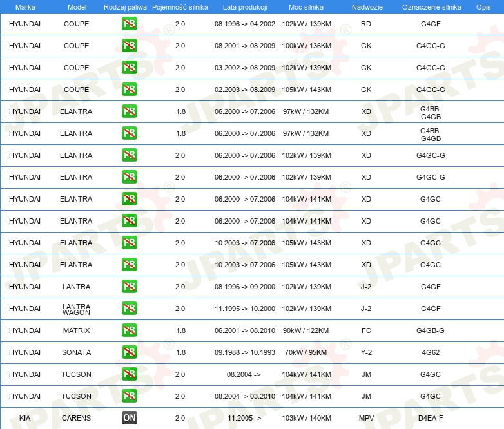
Task: Click the petrol icon in the Matrix row
Action: [x=130, y=330]
